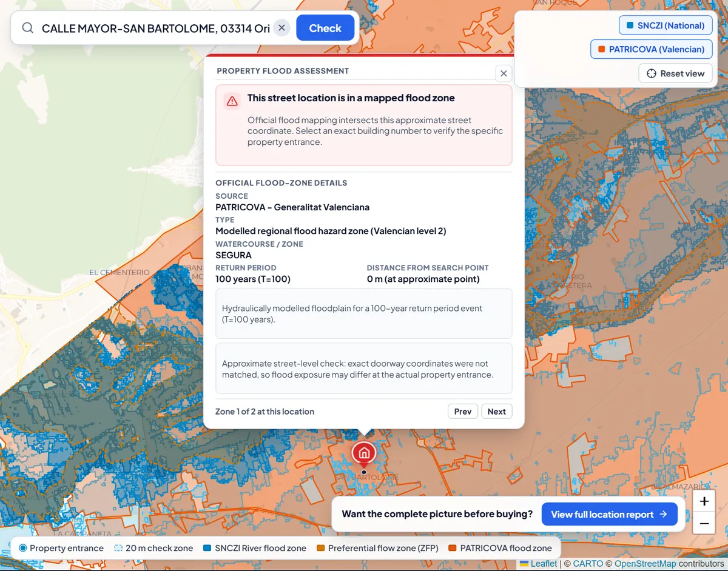Image resolution: width=728 pixels, height=571 pixels.
Task: Click the Reset view button
Action: tap(675, 73)
